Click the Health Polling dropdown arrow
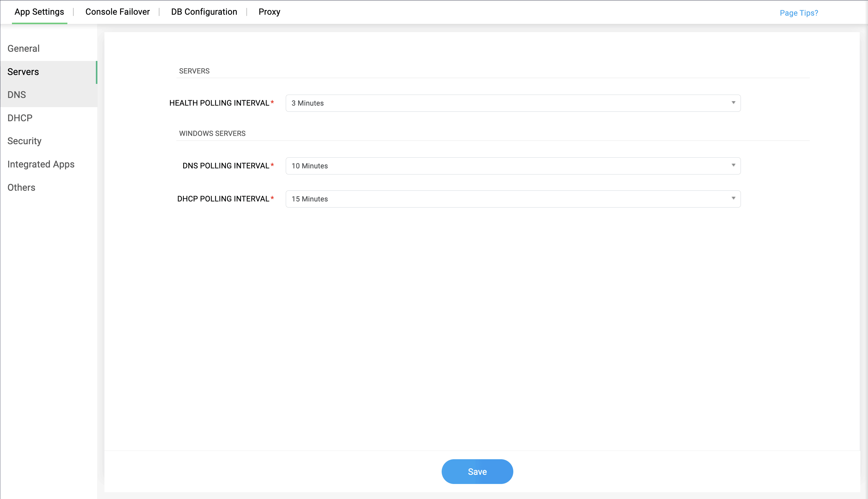 pos(733,103)
